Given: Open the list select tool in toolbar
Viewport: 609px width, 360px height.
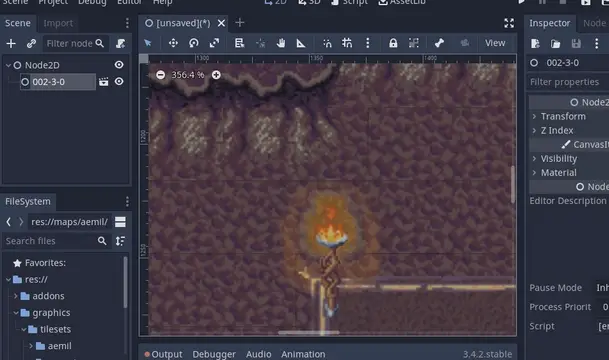Looking at the screenshot, I should click(239, 43).
